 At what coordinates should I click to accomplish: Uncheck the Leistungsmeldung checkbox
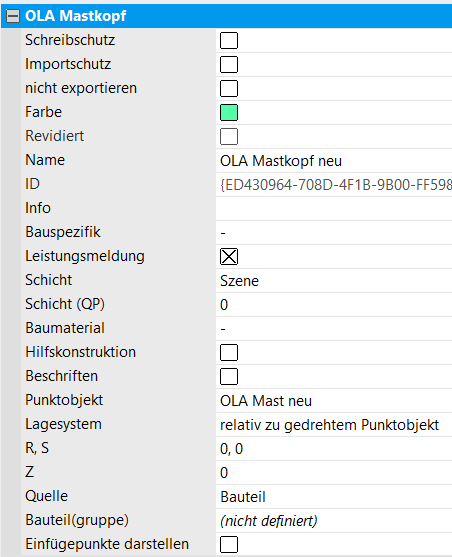pos(229,256)
